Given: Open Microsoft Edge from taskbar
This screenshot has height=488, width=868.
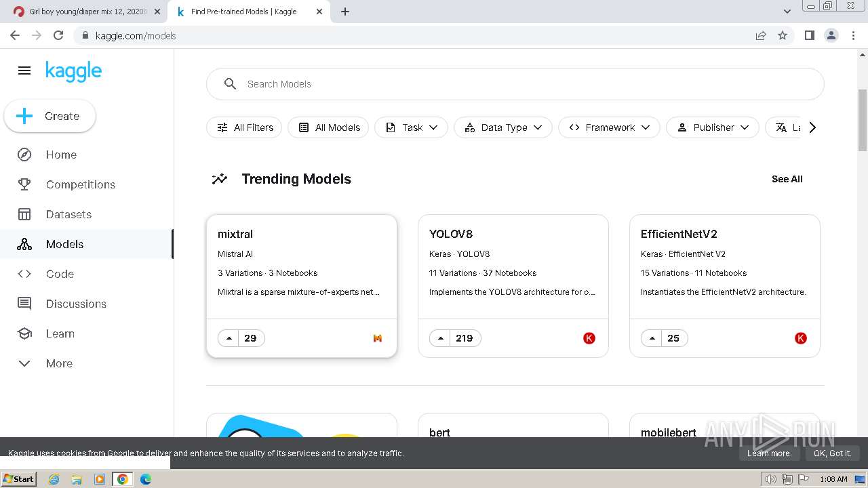Looking at the screenshot, I should click(146, 479).
